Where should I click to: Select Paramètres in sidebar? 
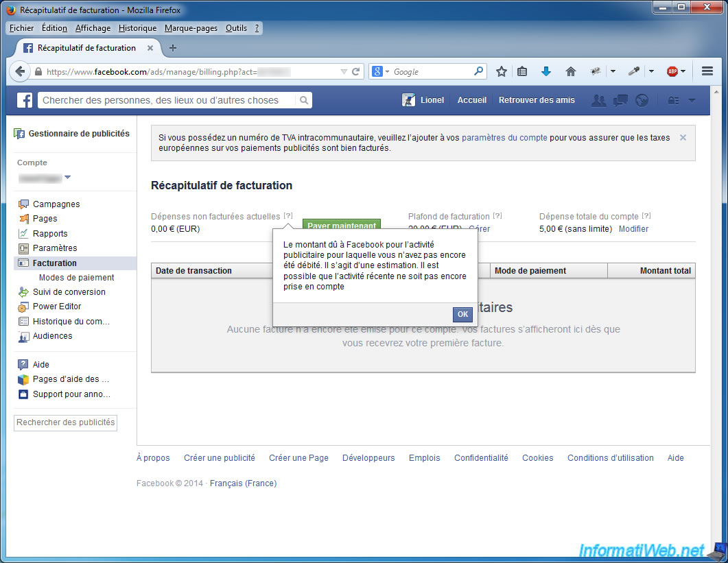(55, 248)
